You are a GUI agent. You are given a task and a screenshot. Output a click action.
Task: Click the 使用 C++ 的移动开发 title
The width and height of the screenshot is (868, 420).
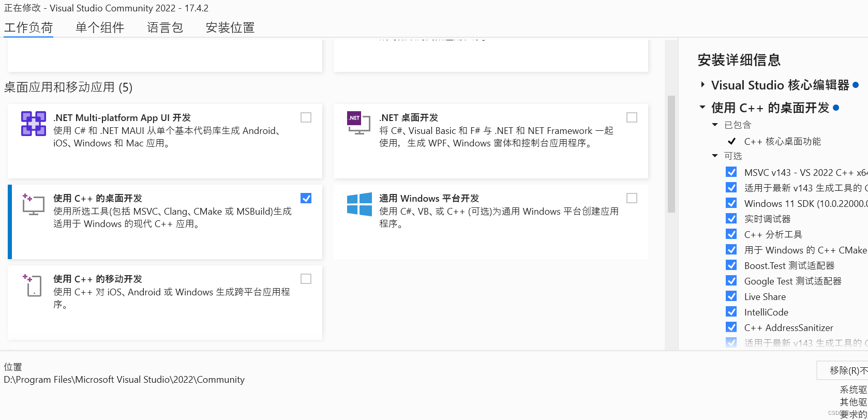98,279
